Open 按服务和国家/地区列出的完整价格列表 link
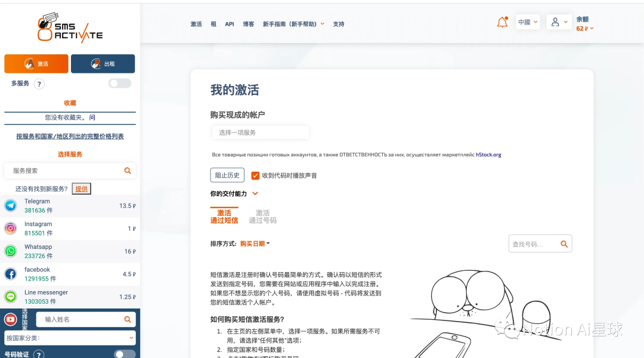Viewport: 644px width, 358px height. coord(70,136)
